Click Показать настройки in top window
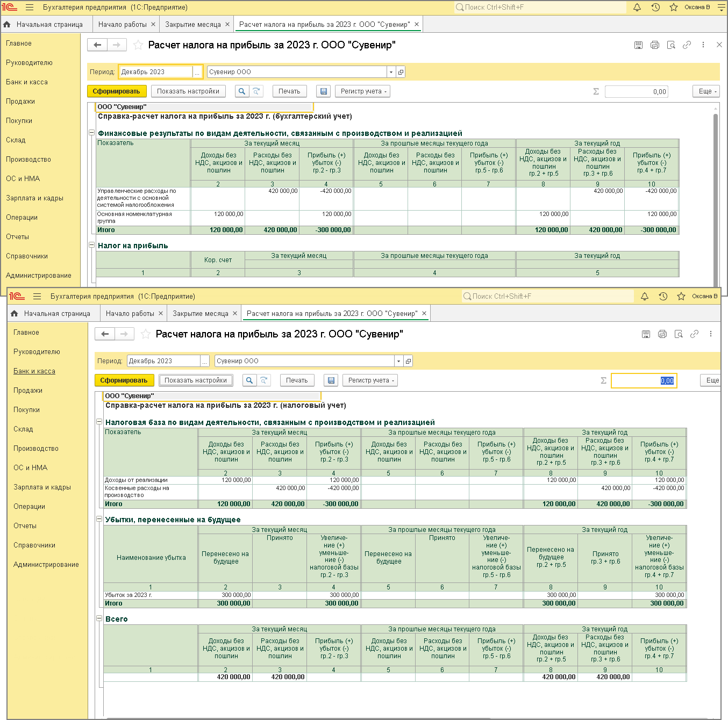Viewport: 728px width, 720px height. (188, 91)
